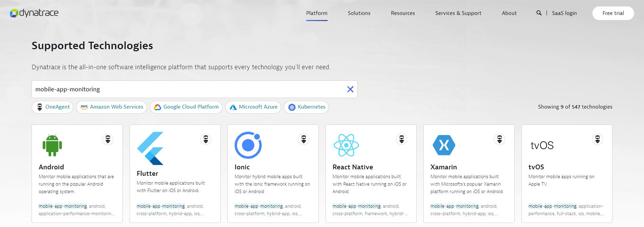The image size is (644, 227).
Task: Open the search magnifier icon
Action: (x=539, y=13)
